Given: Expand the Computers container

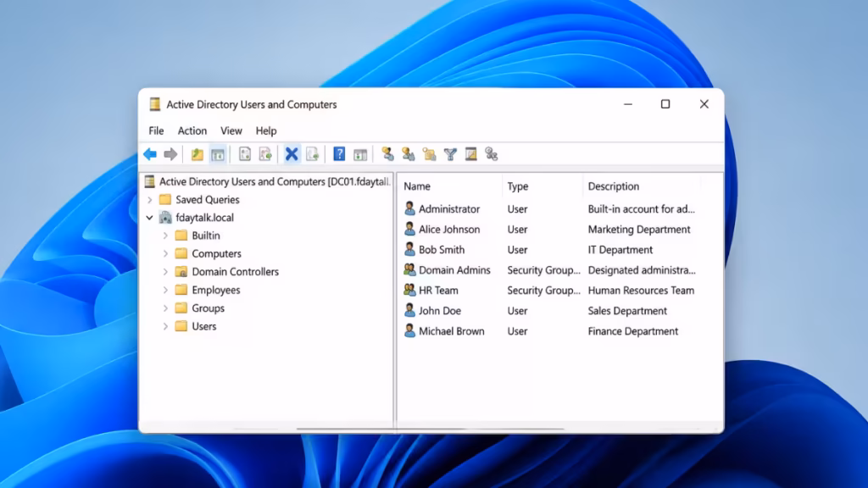Looking at the screenshot, I should (x=165, y=254).
